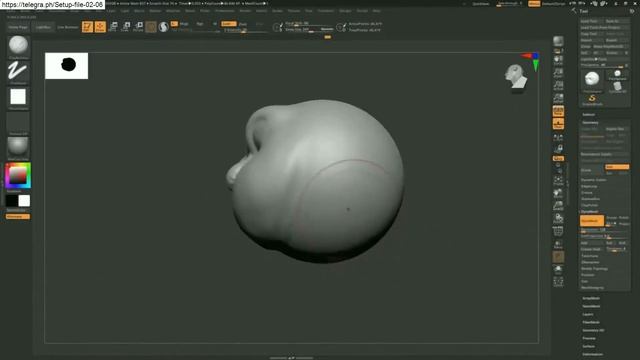Activate the Scale transform mode icon
This screenshot has height=360, width=640.
(126, 27)
